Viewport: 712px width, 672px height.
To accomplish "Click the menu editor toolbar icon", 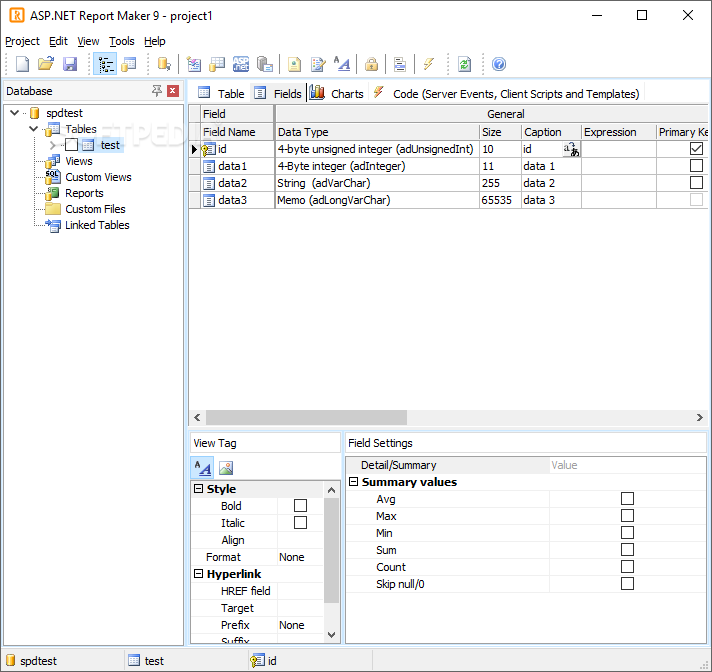I will tap(400, 64).
